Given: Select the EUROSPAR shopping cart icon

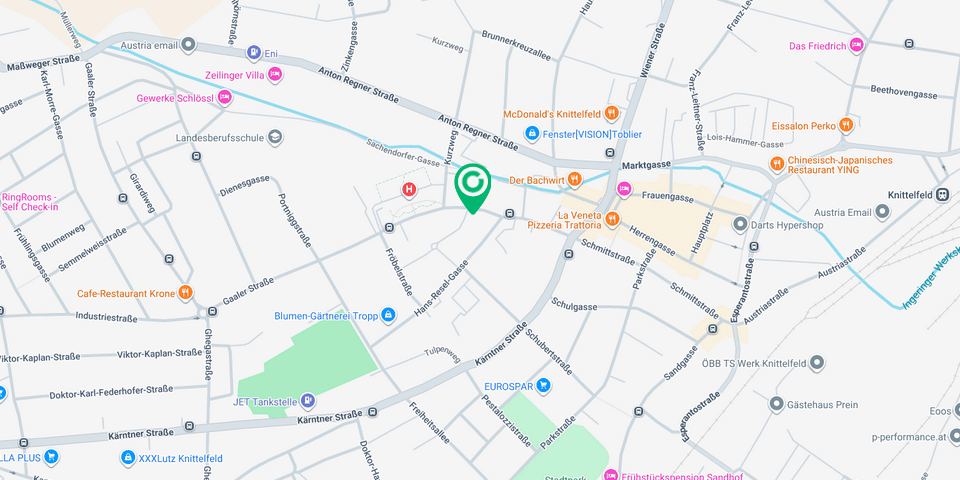Looking at the screenshot, I should 542,386.
